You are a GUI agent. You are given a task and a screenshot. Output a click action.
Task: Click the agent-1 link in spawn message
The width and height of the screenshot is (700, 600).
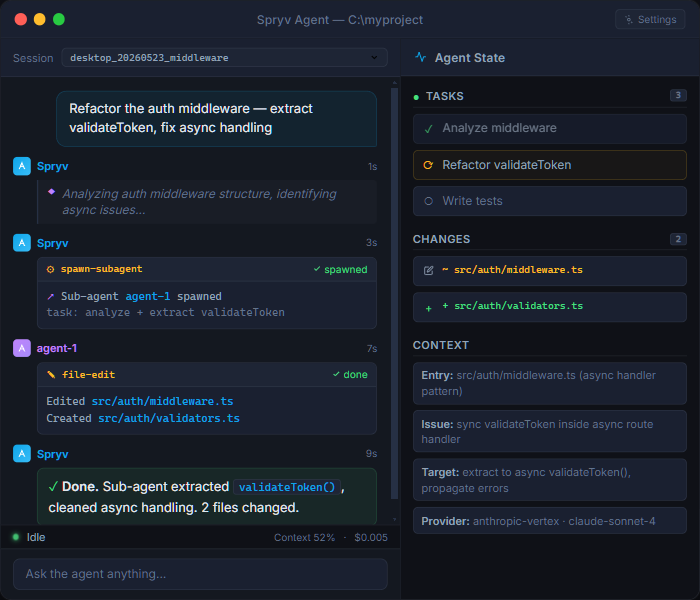point(147,296)
